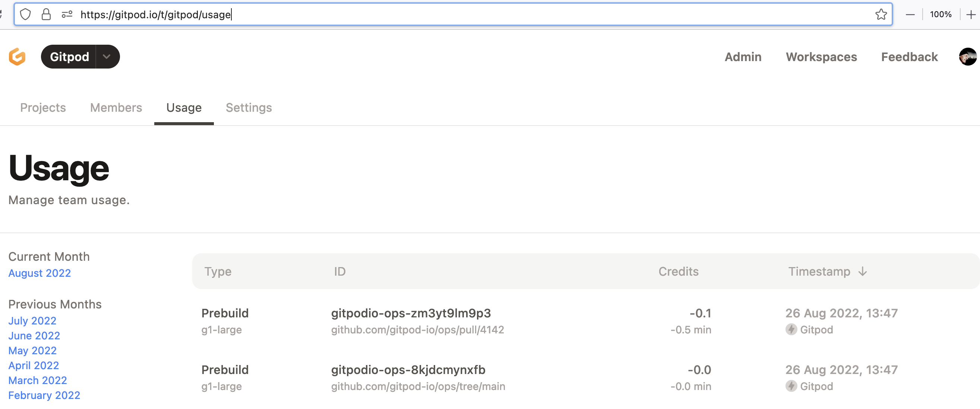View July 2022 usage
This screenshot has width=980, height=409.
click(32, 321)
